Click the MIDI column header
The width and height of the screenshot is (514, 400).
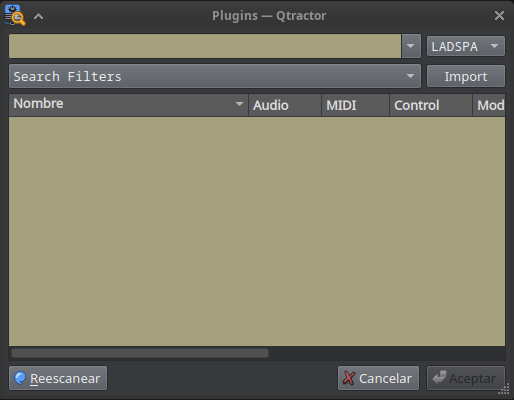pyautogui.click(x=356, y=105)
